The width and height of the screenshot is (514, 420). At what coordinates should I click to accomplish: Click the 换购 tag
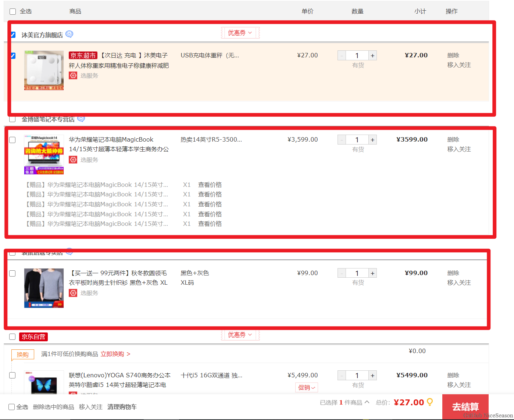pos(23,355)
